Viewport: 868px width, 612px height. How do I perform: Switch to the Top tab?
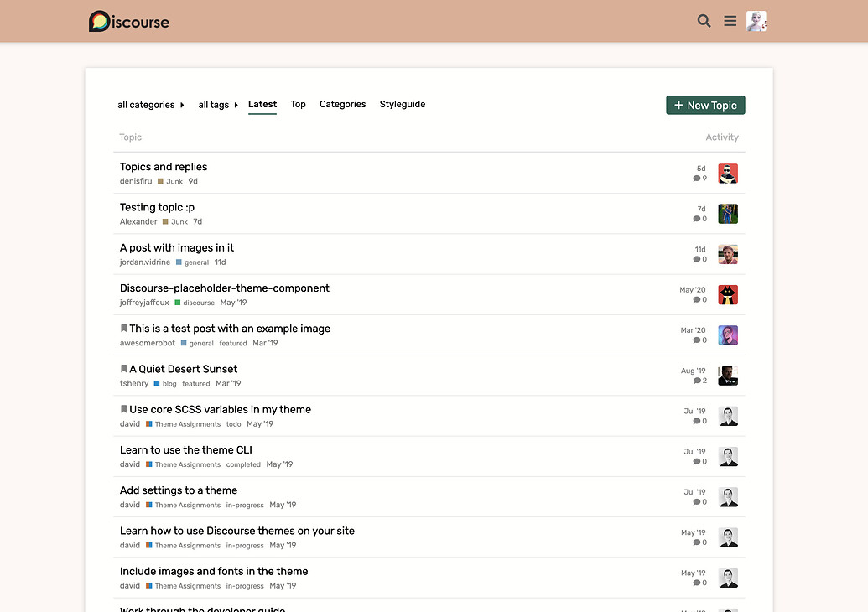(298, 104)
